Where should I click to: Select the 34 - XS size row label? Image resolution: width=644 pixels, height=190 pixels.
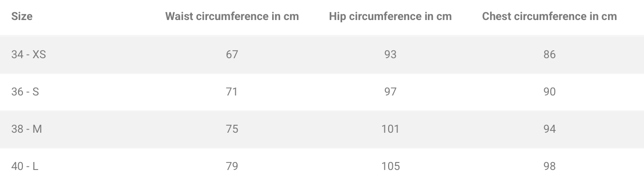point(28,54)
